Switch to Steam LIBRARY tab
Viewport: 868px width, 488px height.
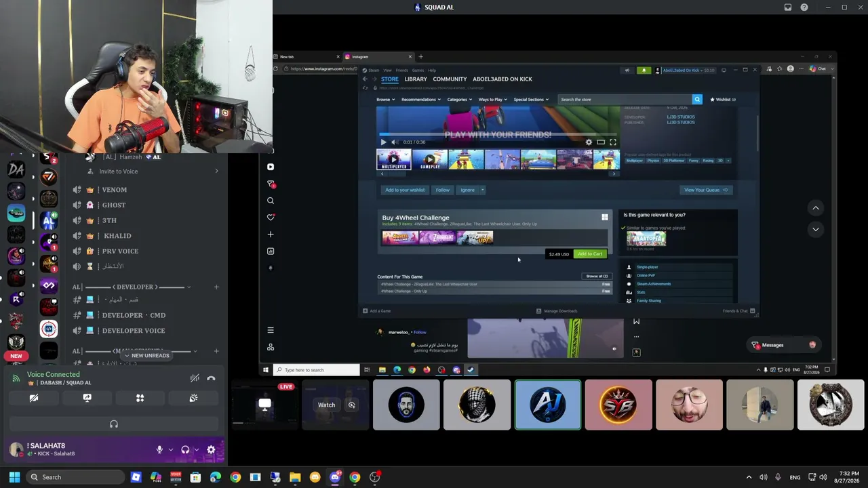pos(416,79)
